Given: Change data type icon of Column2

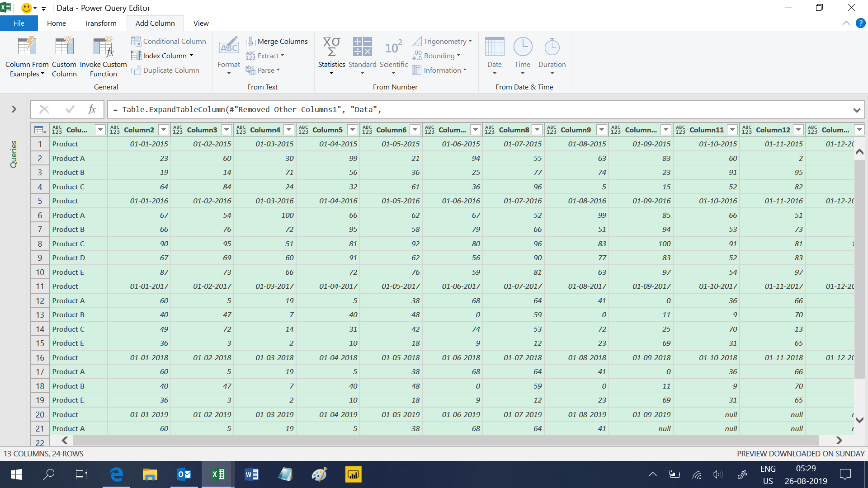Looking at the screenshot, I should point(115,130).
